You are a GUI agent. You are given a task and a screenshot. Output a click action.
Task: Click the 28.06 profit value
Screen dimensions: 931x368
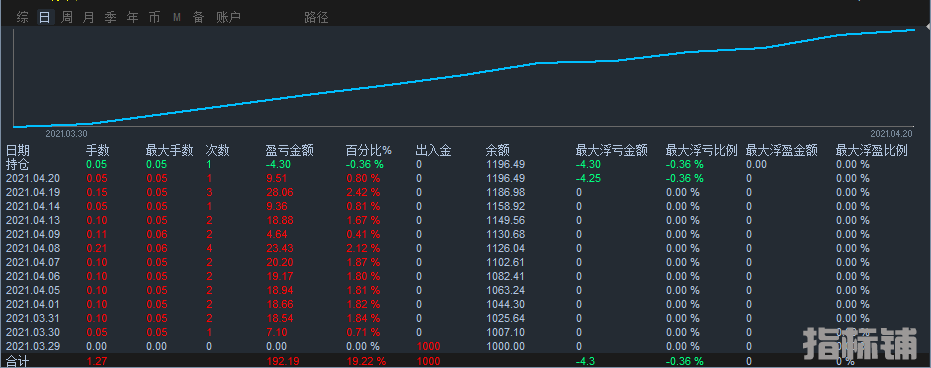[x=281, y=192]
